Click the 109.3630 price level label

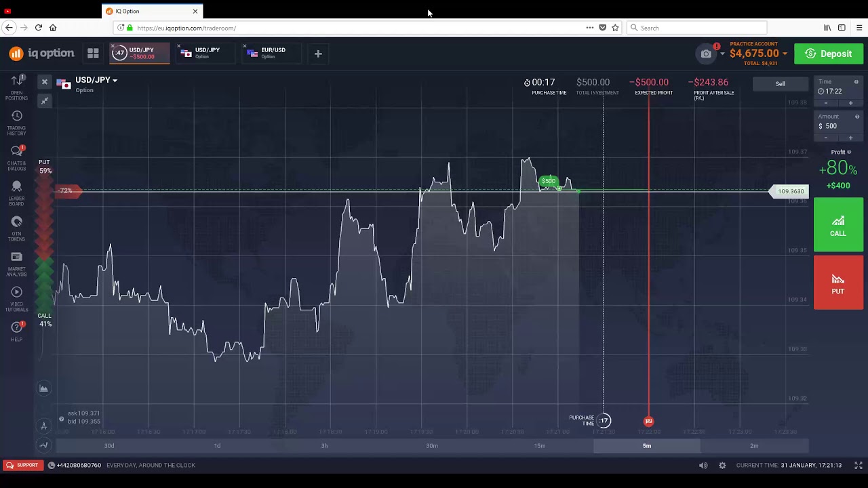790,191
